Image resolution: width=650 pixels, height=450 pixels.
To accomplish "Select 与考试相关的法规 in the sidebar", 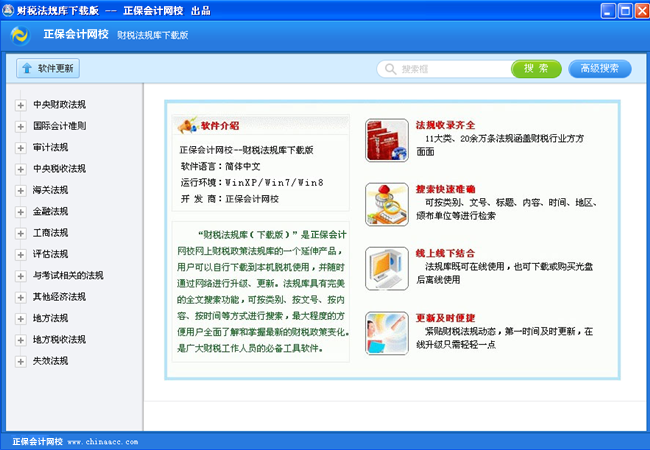I will (x=67, y=275).
